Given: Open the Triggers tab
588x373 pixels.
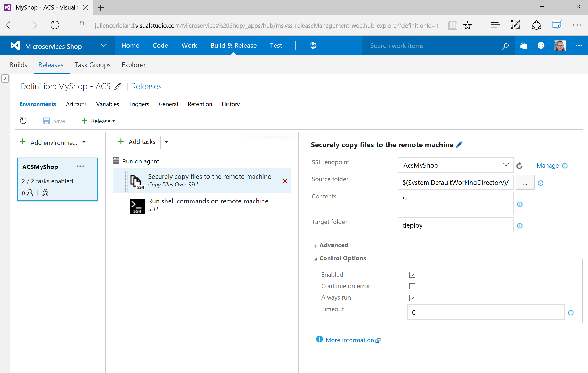Looking at the screenshot, I should coord(139,104).
